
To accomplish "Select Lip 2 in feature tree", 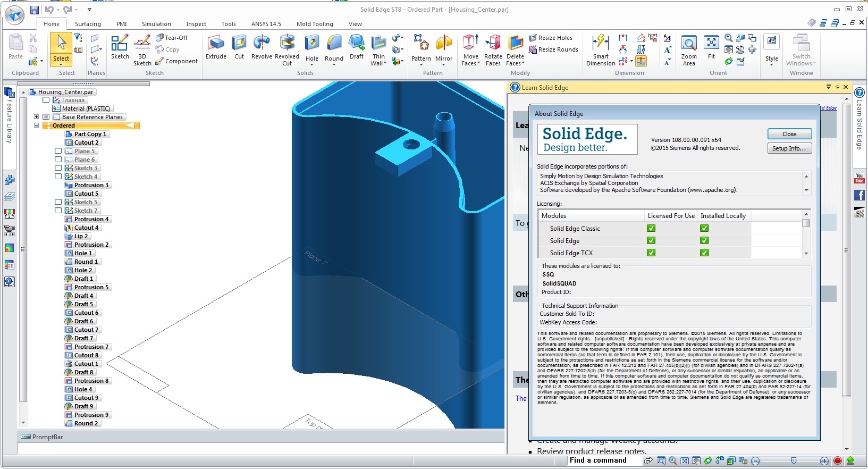I will [x=77, y=236].
